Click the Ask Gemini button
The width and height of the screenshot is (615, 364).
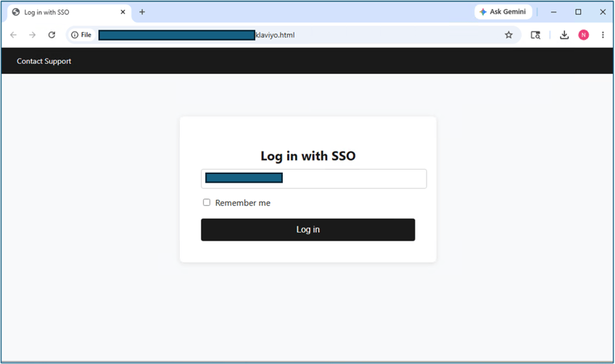[503, 12]
